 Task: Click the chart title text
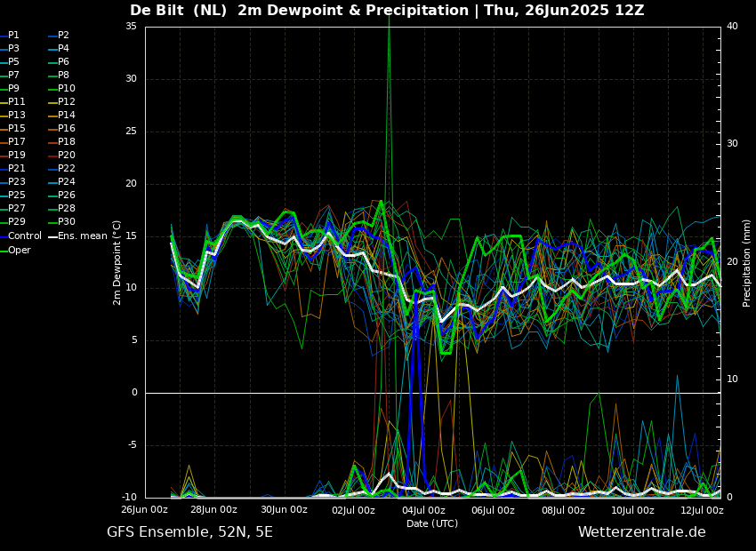coord(387,11)
